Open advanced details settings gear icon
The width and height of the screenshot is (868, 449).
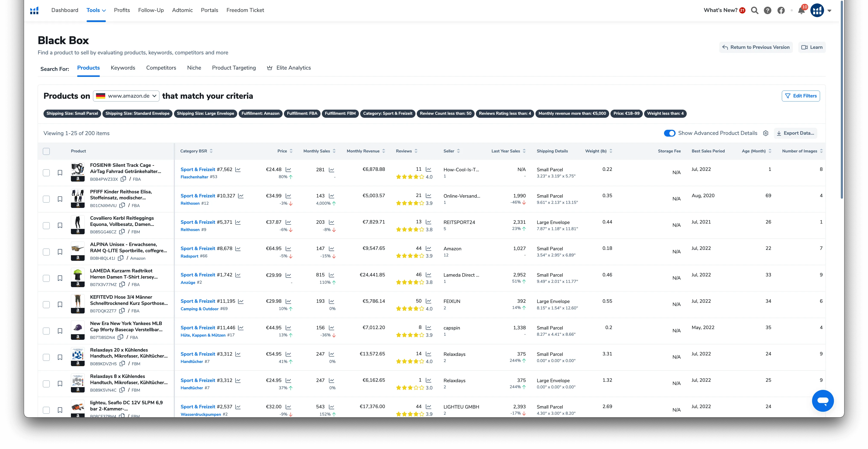point(766,133)
